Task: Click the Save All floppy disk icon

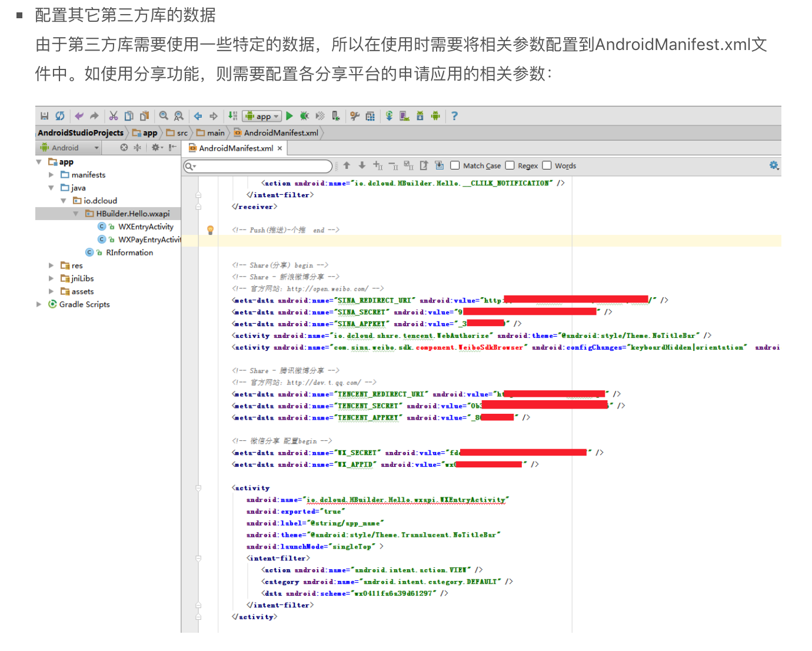Action: pos(44,116)
